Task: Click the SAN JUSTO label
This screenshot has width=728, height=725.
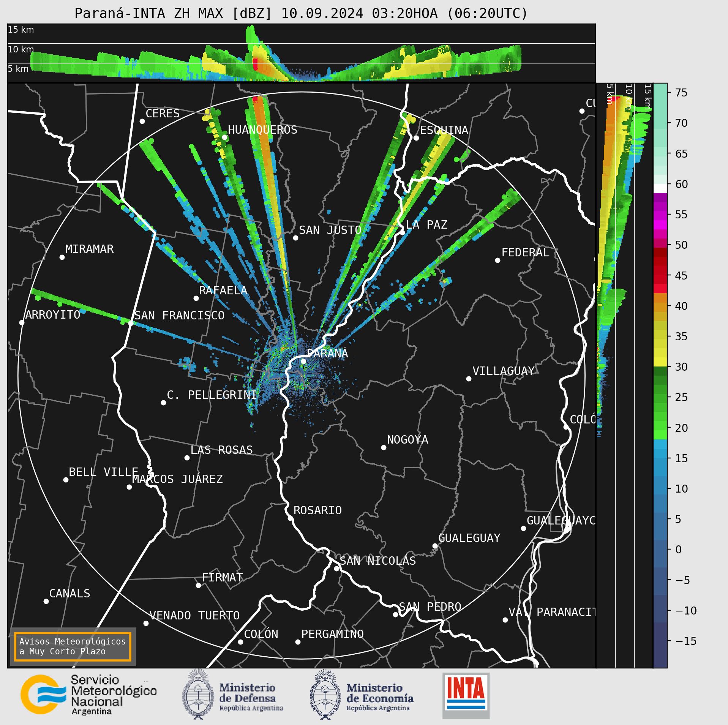Action: pyautogui.click(x=330, y=230)
